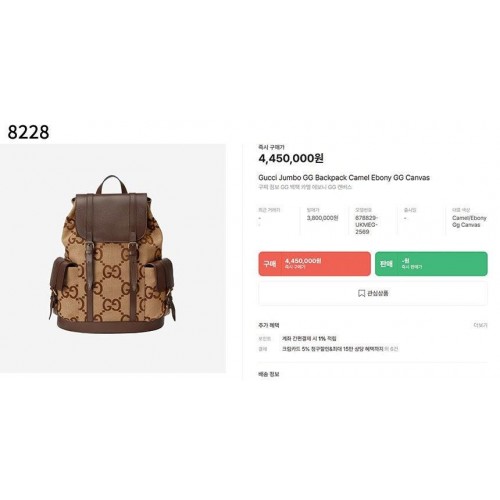Click the 8228 number label above image
This screenshot has width=500, height=500.
pyautogui.click(x=28, y=132)
